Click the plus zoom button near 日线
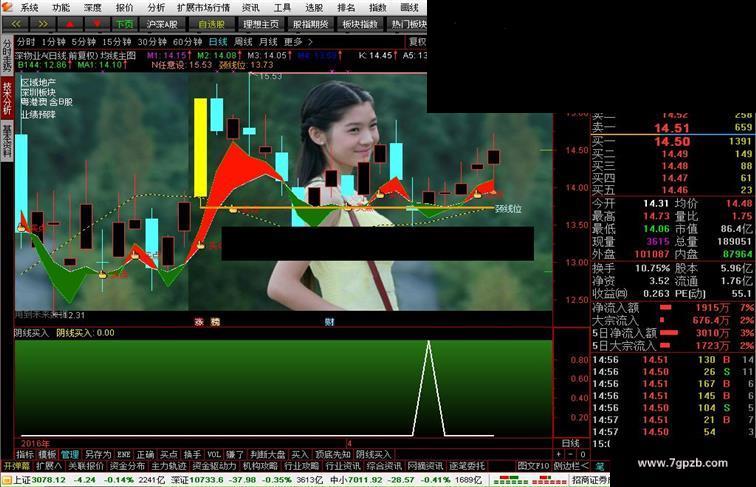756x487 pixels. 559,454
